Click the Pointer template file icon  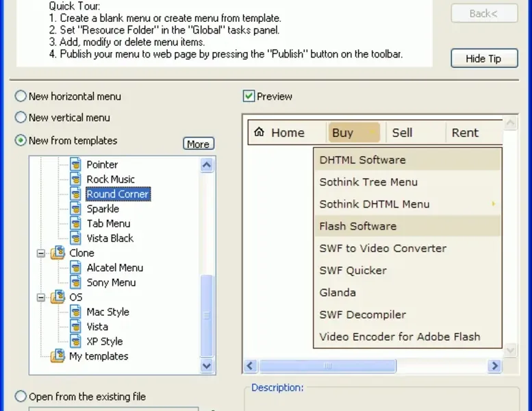click(x=76, y=164)
